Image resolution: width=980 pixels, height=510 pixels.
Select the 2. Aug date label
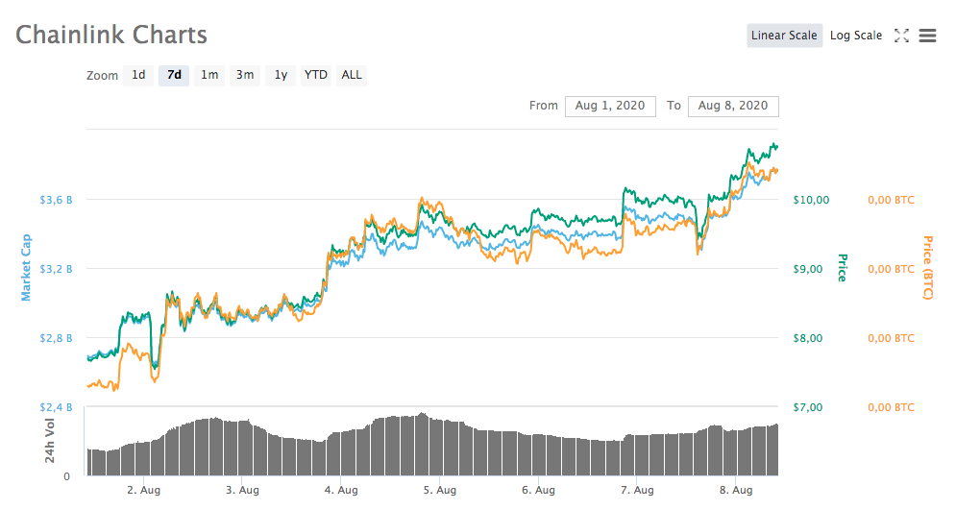pos(144,490)
